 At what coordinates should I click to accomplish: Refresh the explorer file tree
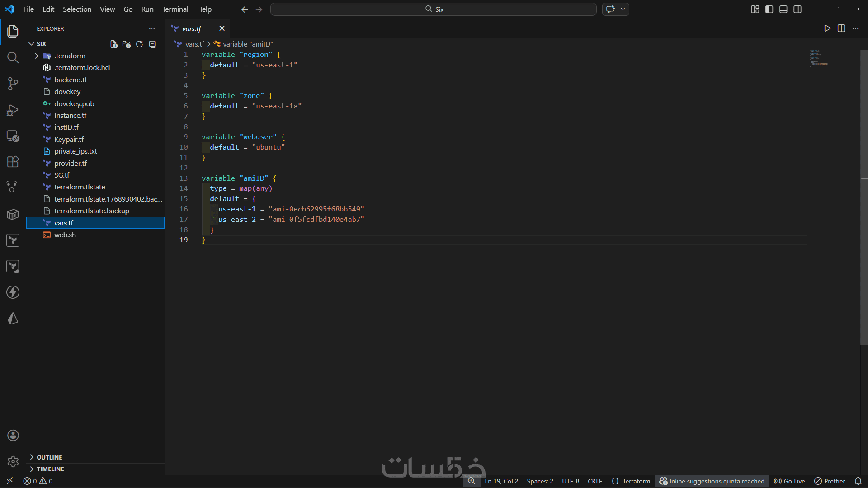pyautogui.click(x=139, y=44)
